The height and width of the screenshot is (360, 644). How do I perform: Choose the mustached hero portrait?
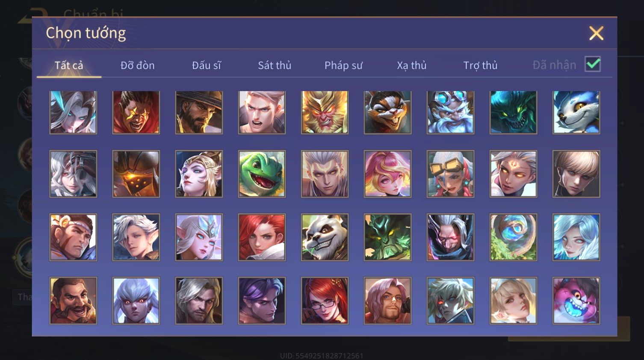coord(73,301)
